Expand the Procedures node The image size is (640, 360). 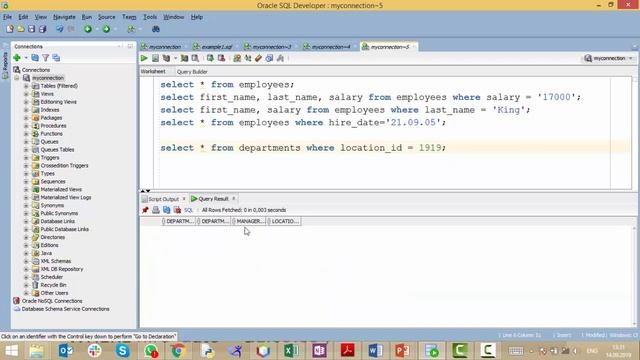tap(26, 126)
